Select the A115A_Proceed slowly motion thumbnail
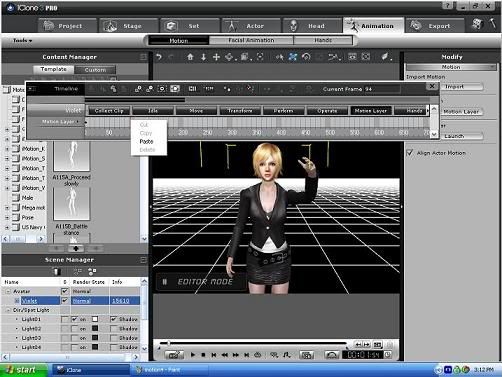 (72, 156)
